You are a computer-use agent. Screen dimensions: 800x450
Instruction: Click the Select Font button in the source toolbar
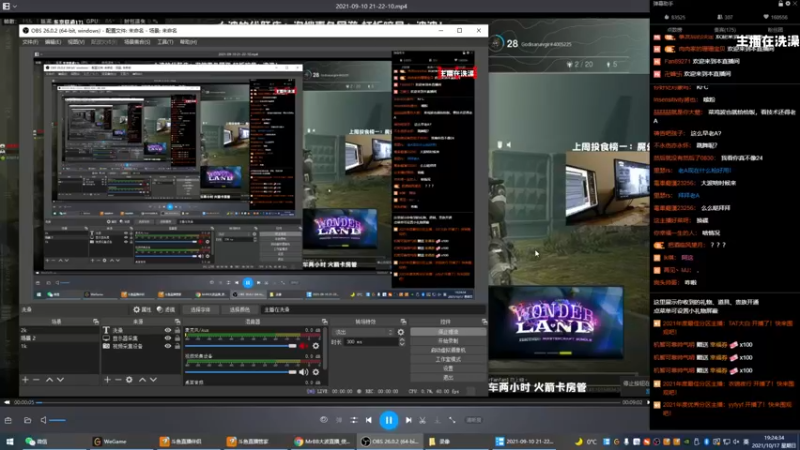[x=200, y=309]
